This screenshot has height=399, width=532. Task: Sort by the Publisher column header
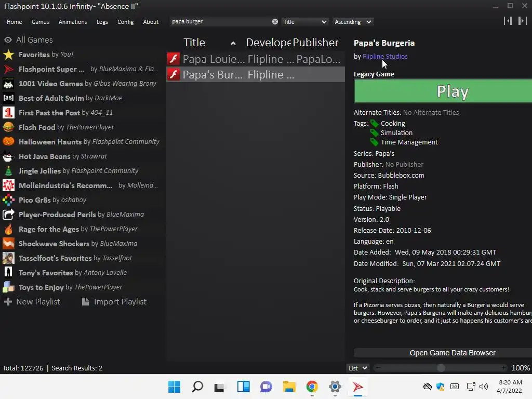[315, 43]
